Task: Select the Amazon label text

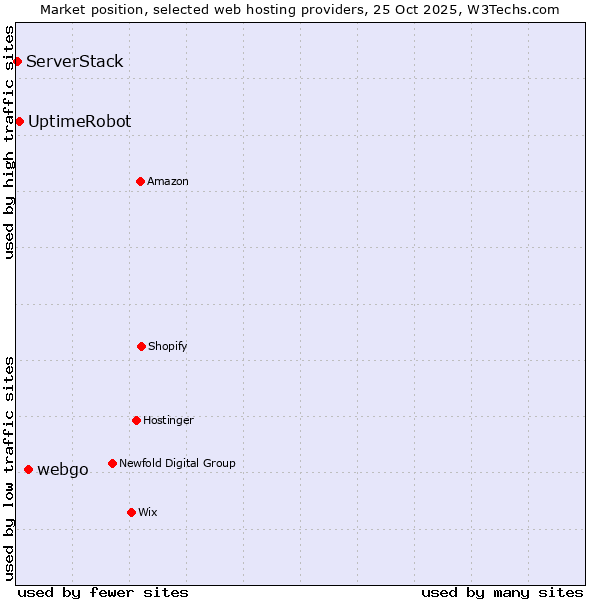Action: pos(168,181)
